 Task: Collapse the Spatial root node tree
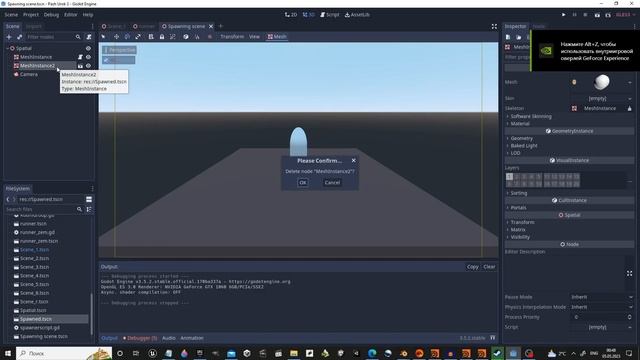[x=7, y=48]
